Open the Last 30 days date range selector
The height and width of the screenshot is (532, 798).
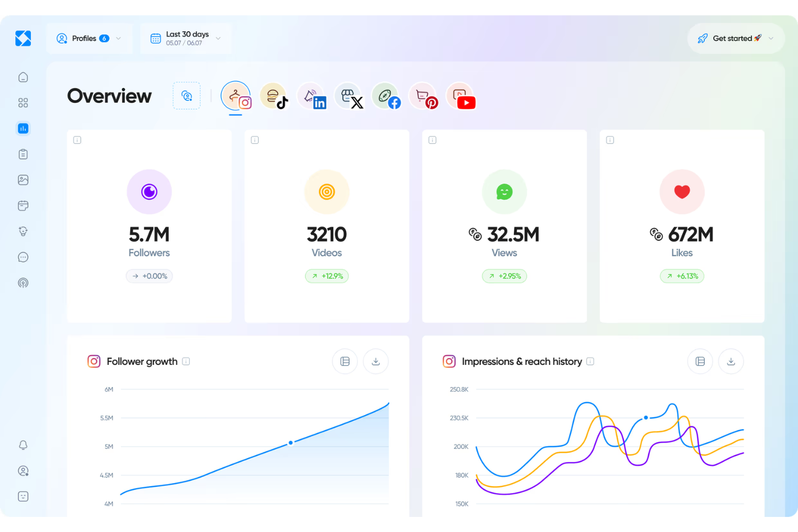[x=186, y=38]
